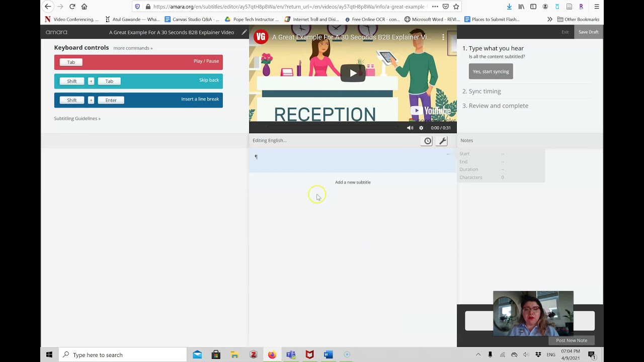Screen dimensions: 644x362
Task: Click in the empty subtitle text row
Action: point(353,160)
